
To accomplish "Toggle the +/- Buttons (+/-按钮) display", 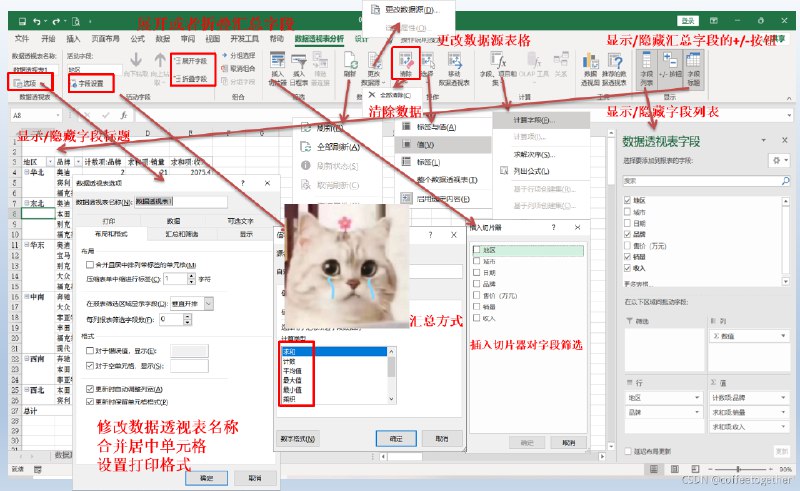I will (669, 69).
